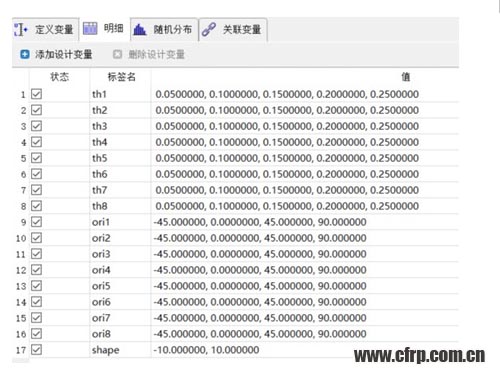Click the 关联变量 chain link icon
The height and width of the screenshot is (373, 500).
tap(209, 30)
